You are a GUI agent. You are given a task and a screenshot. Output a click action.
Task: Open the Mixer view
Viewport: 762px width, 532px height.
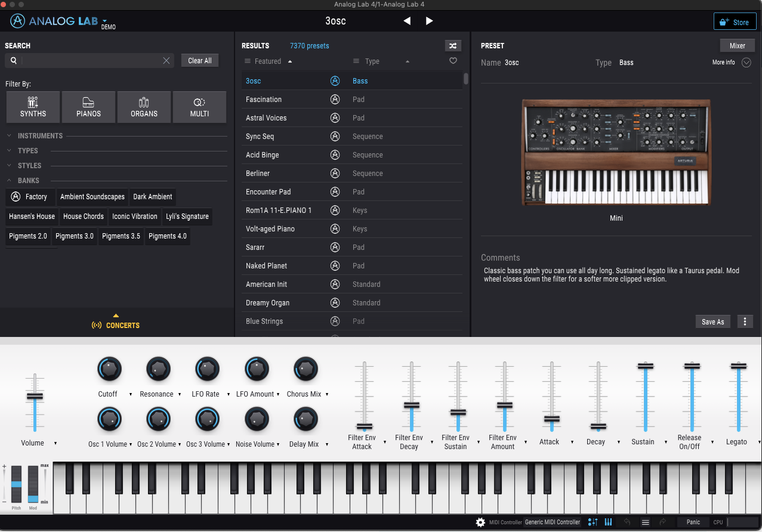pyautogui.click(x=738, y=46)
